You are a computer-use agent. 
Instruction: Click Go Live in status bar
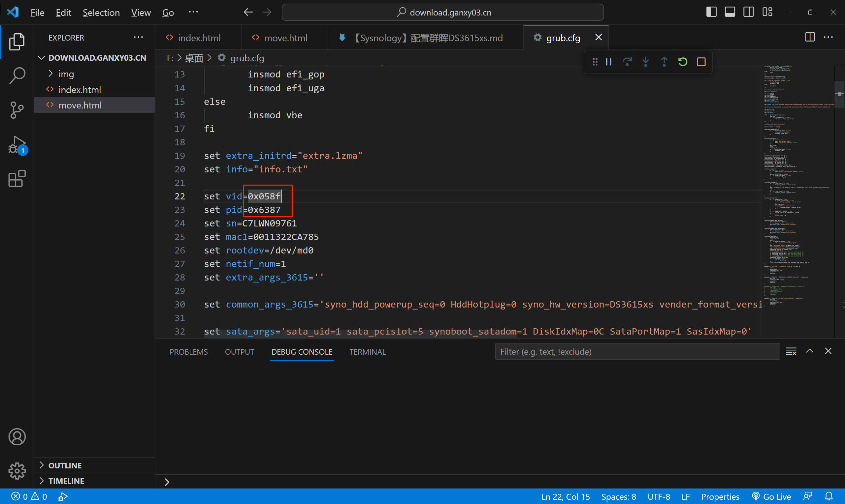771,496
